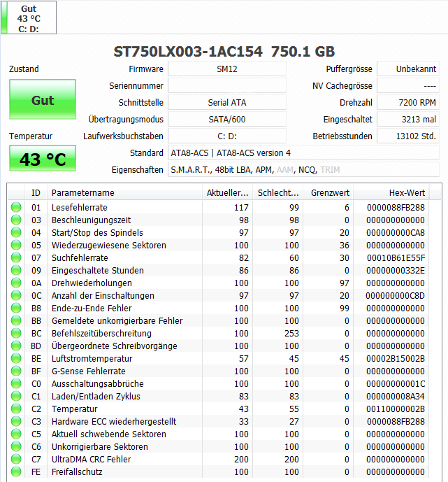The width and height of the screenshot is (448, 482).
Task: Select the Freifallschutz parameter name
Action: pyautogui.click(x=77, y=472)
